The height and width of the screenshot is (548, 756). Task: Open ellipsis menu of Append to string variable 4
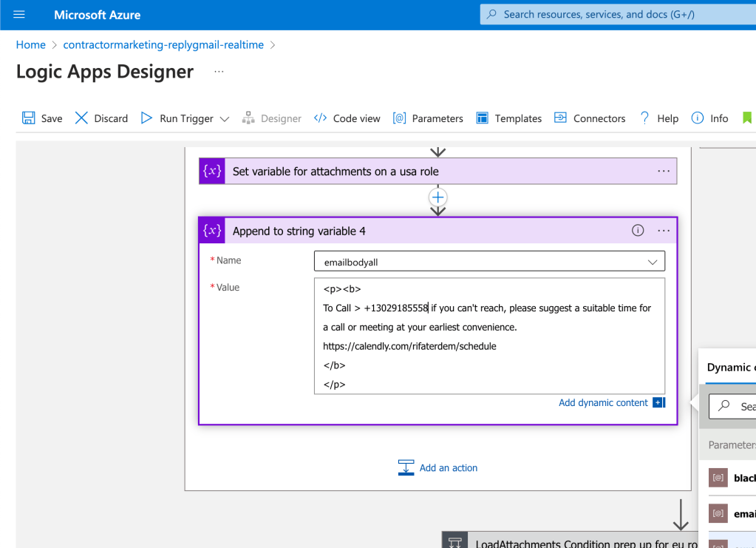pos(664,231)
